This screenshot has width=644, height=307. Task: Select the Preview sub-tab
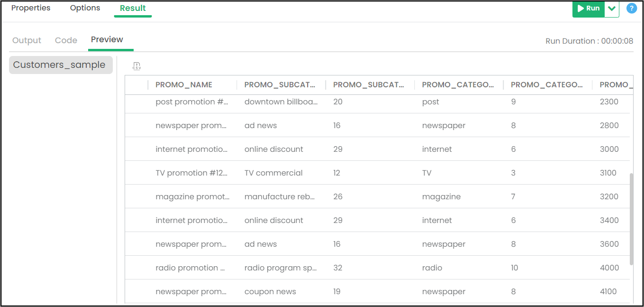coord(107,39)
